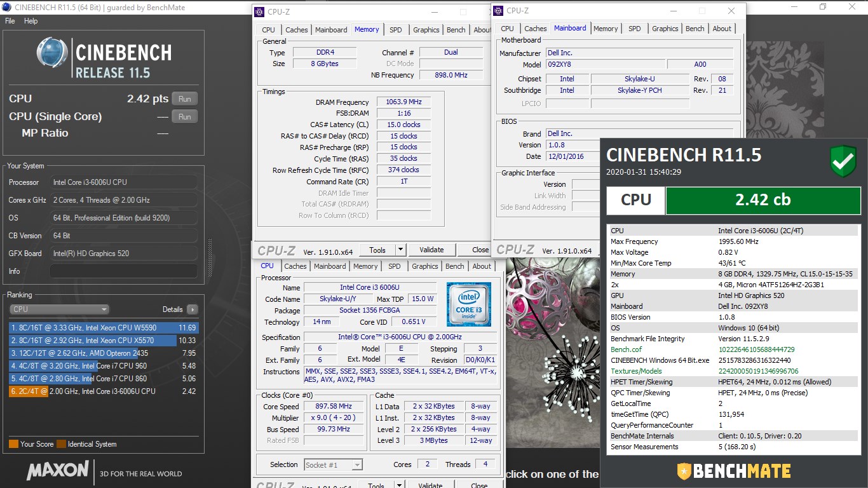Click the CPU-Z icon of Memory window

(258, 11)
